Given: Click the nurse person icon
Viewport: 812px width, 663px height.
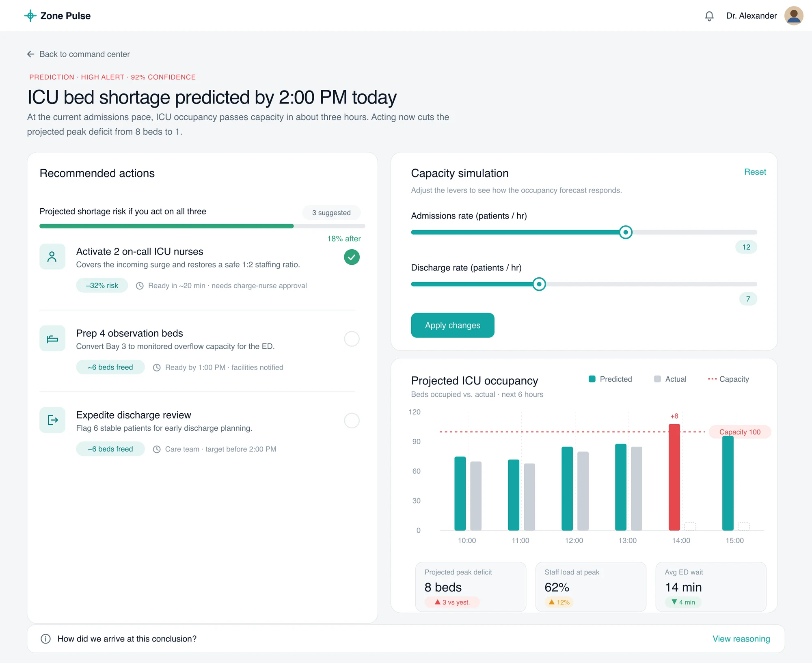Looking at the screenshot, I should click(52, 257).
